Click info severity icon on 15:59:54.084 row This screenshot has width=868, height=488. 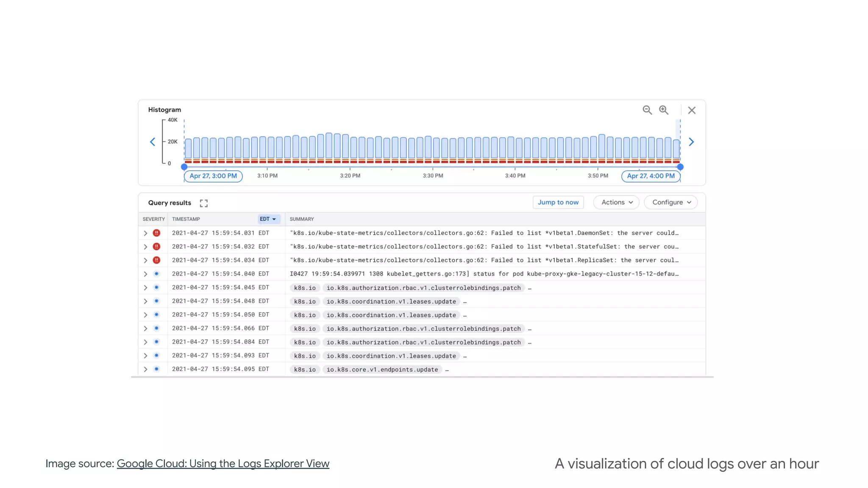(156, 341)
